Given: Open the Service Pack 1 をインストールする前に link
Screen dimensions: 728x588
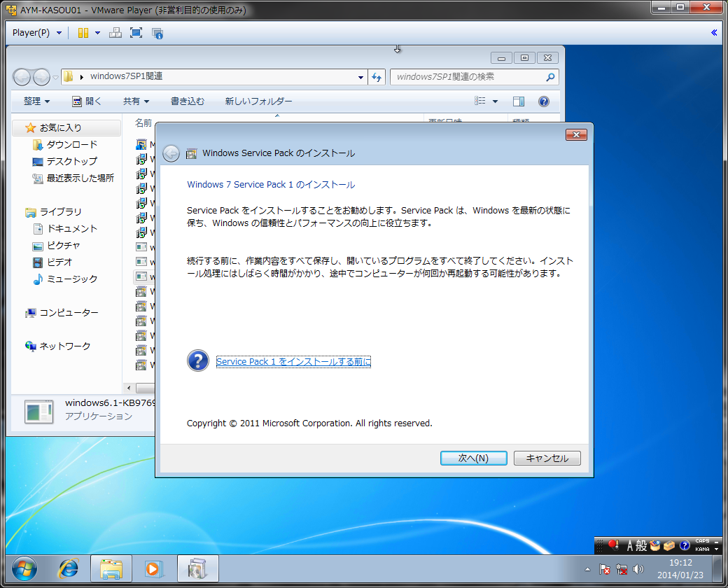Looking at the screenshot, I should 293,362.
